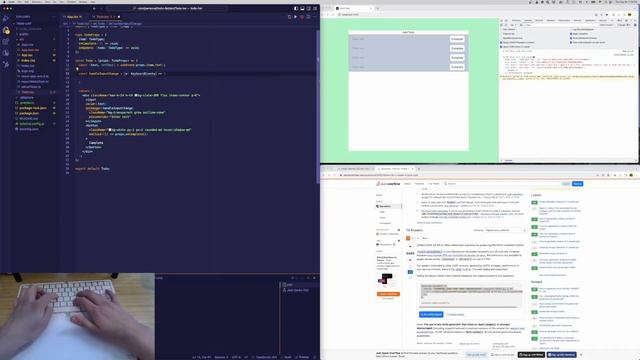Reload the React App page in top browser
640x360 pixels.
tap(333, 15)
